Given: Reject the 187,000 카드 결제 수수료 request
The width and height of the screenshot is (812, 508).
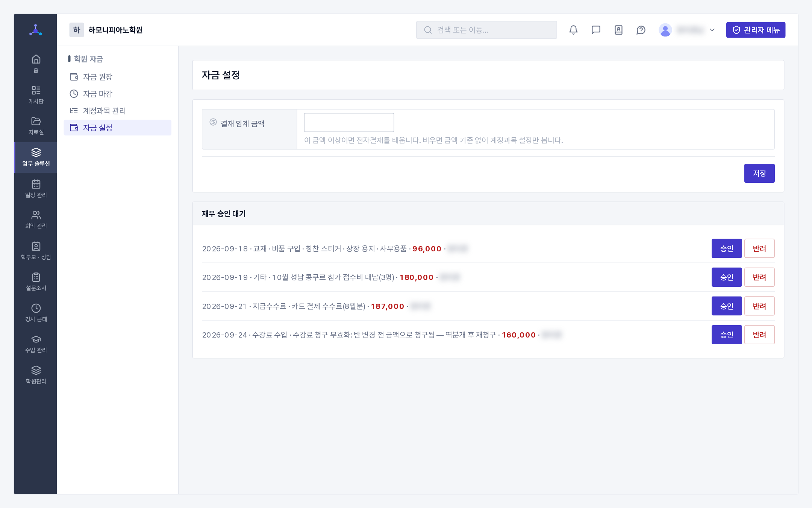Looking at the screenshot, I should pos(759,306).
